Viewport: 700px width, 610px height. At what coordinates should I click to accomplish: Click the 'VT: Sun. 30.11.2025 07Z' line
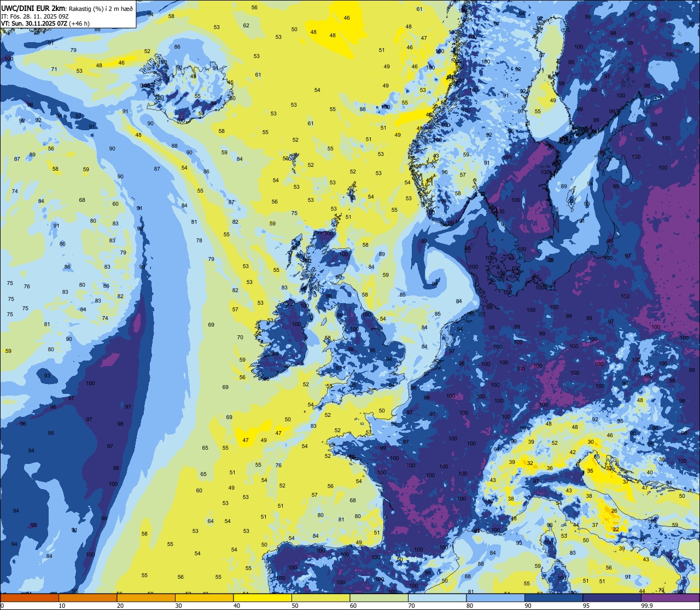(x=35, y=24)
